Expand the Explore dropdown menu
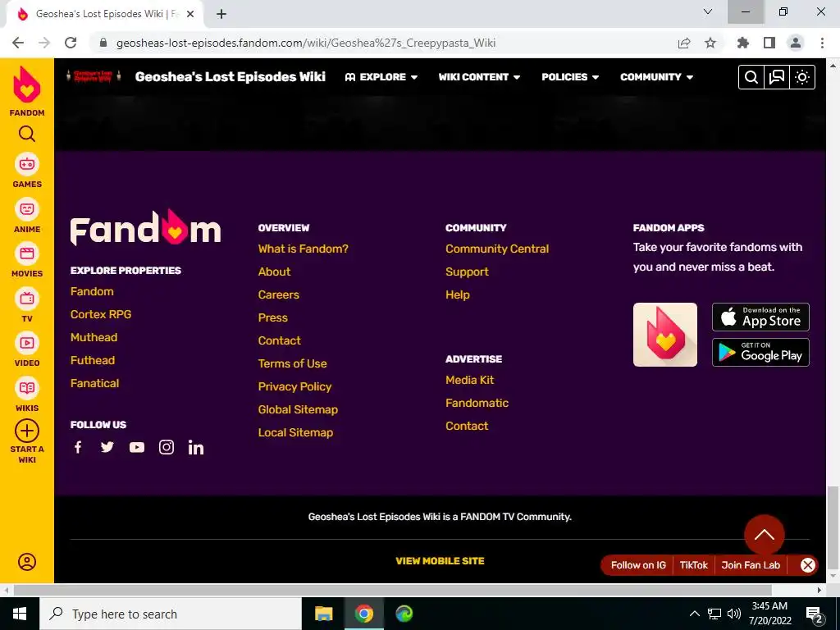Image resolution: width=840 pixels, height=630 pixels. 381,77
